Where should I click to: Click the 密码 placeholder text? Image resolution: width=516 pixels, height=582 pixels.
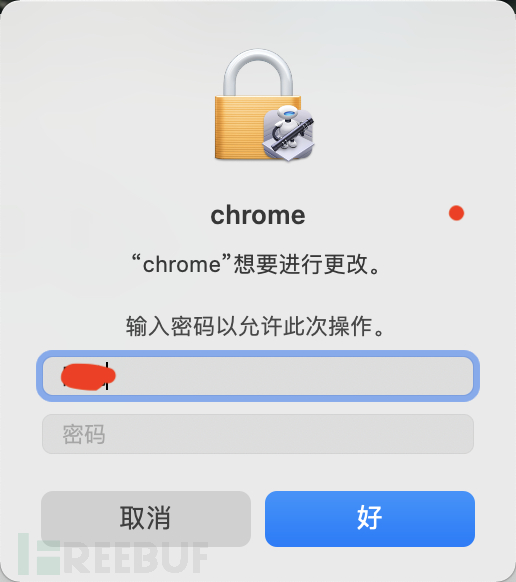84,434
